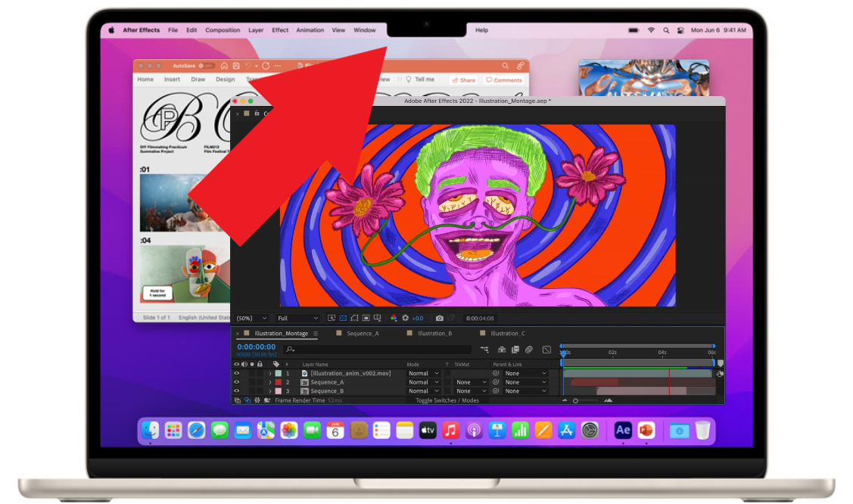Open the Graph Editor icon in timeline
The image size is (853, 504).
(x=546, y=350)
